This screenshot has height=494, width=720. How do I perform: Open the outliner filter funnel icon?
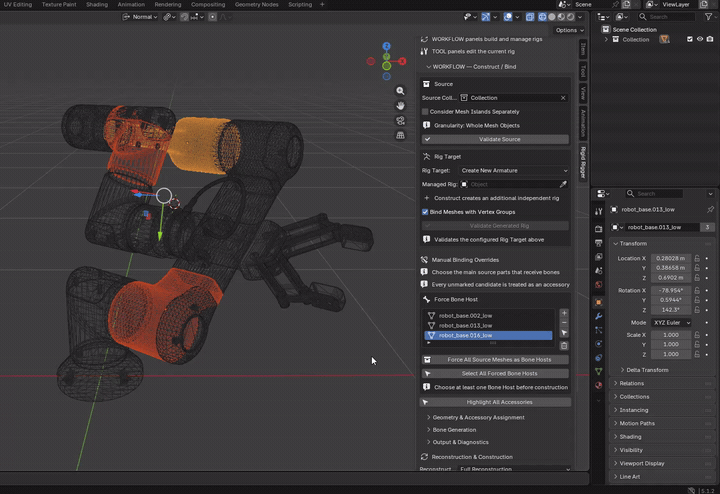[x=708, y=17]
